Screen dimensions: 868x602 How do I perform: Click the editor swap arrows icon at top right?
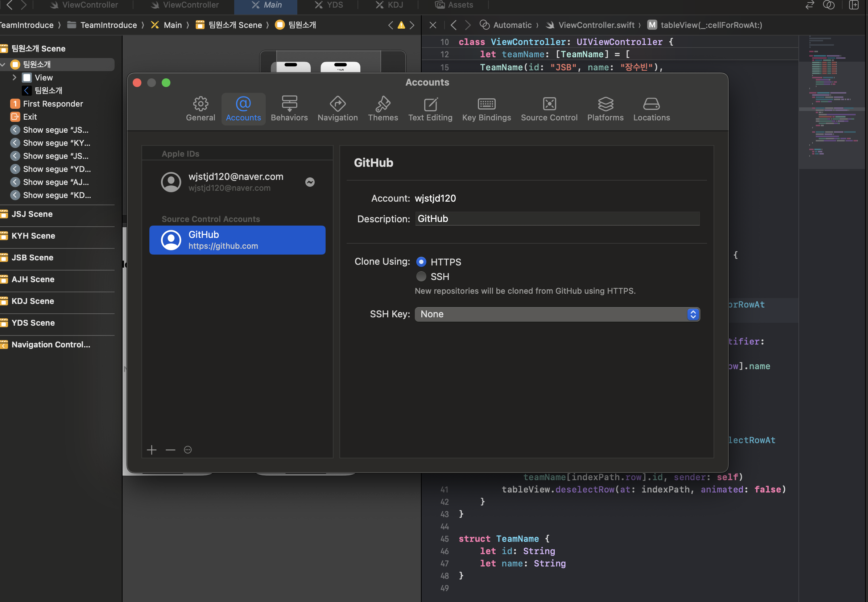point(810,5)
